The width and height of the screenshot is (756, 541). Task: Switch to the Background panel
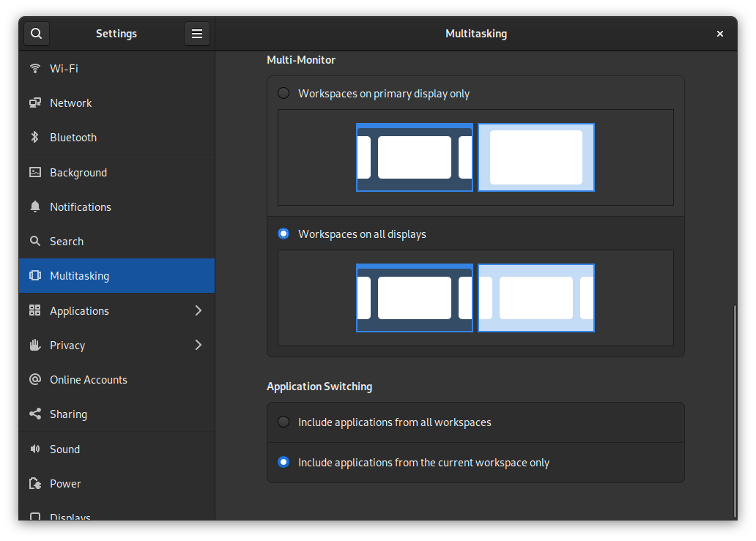[x=116, y=172]
